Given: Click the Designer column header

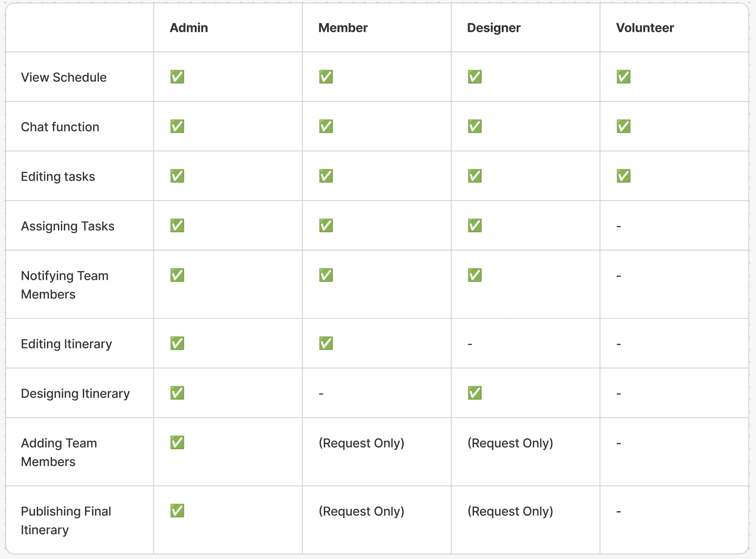Looking at the screenshot, I should pos(494,28).
